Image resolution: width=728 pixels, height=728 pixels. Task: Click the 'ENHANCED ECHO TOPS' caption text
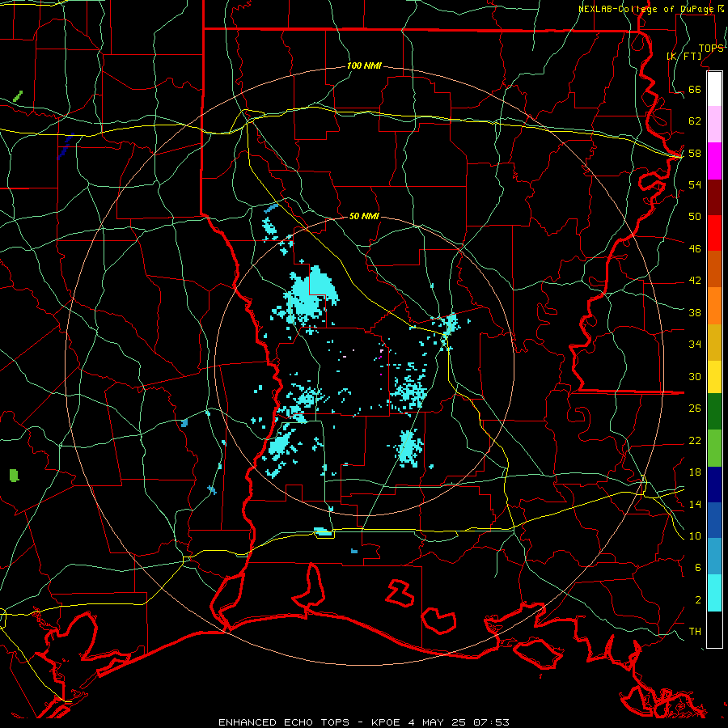[x=284, y=722]
